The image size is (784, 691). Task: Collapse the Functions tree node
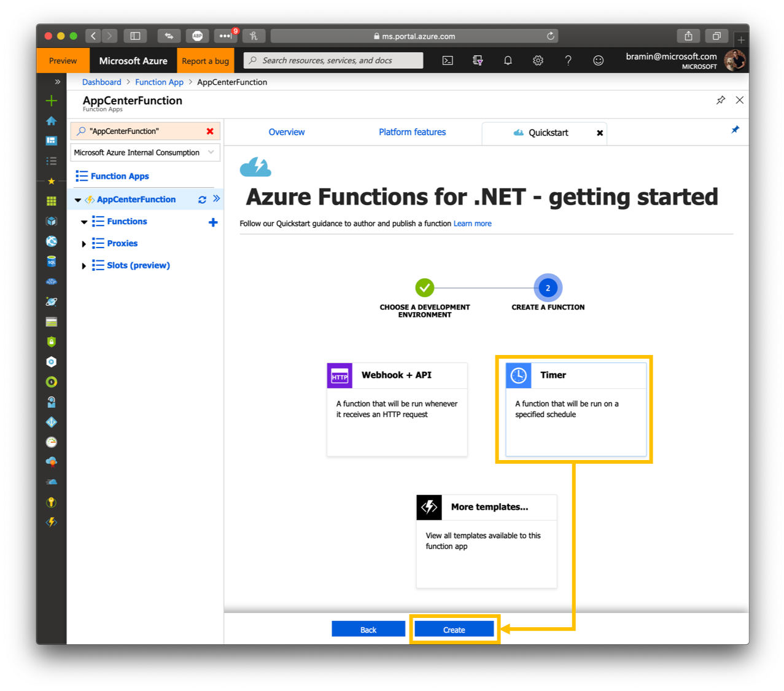tap(84, 222)
